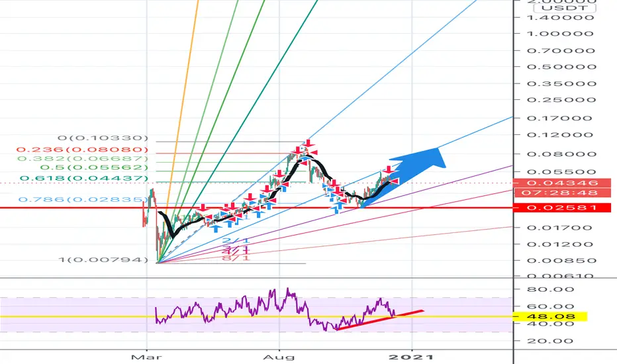Click the USDT currency badge
Screen dimensions: 617x364
[564, 8]
